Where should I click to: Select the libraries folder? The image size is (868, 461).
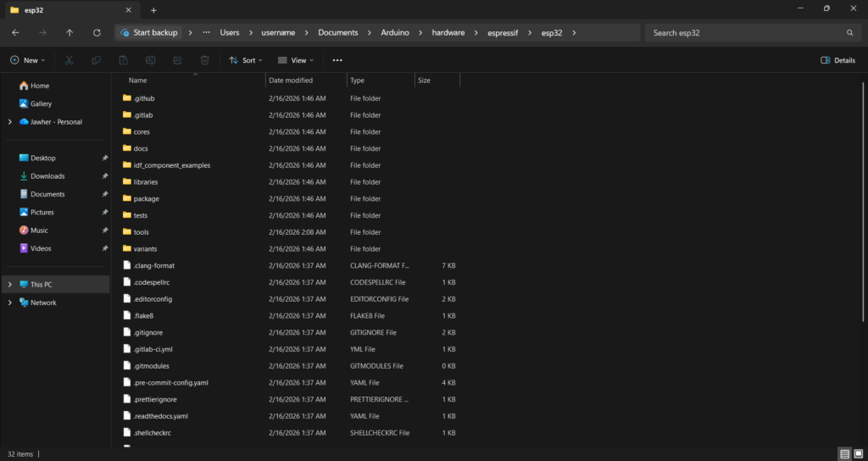(x=145, y=182)
